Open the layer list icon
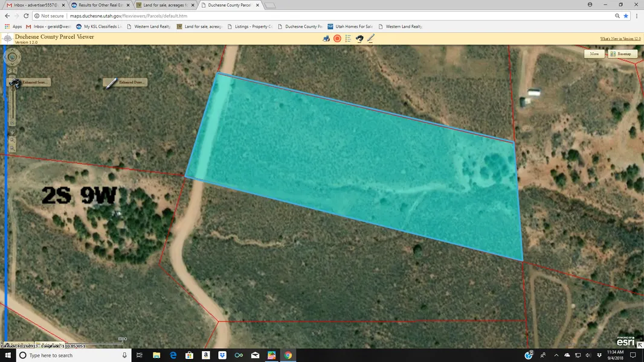Viewport: 644px width, 362px height. [x=348, y=39]
